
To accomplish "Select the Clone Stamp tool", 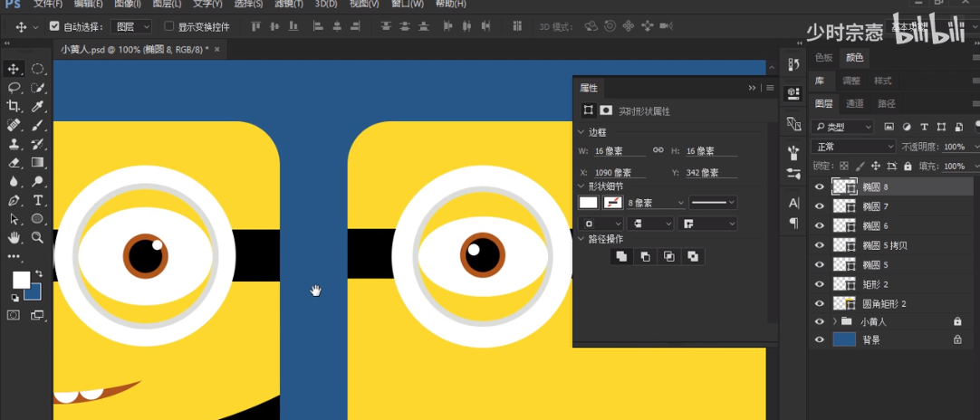I will [14, 144].
